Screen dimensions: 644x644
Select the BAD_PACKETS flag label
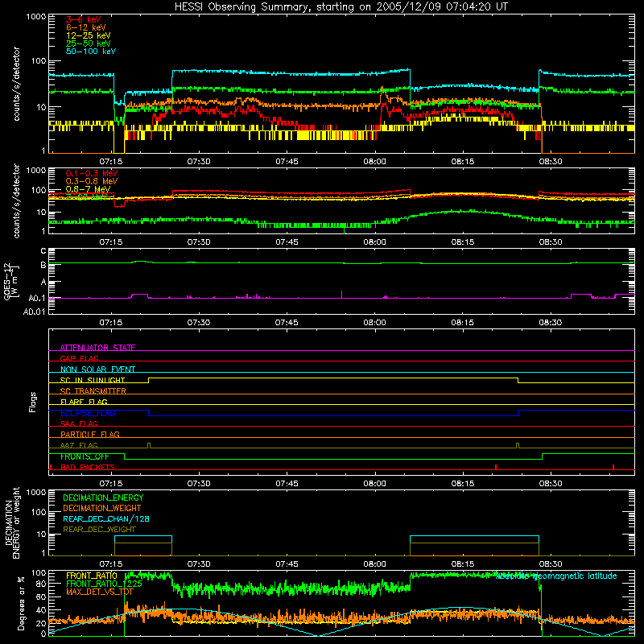[88, 467]
